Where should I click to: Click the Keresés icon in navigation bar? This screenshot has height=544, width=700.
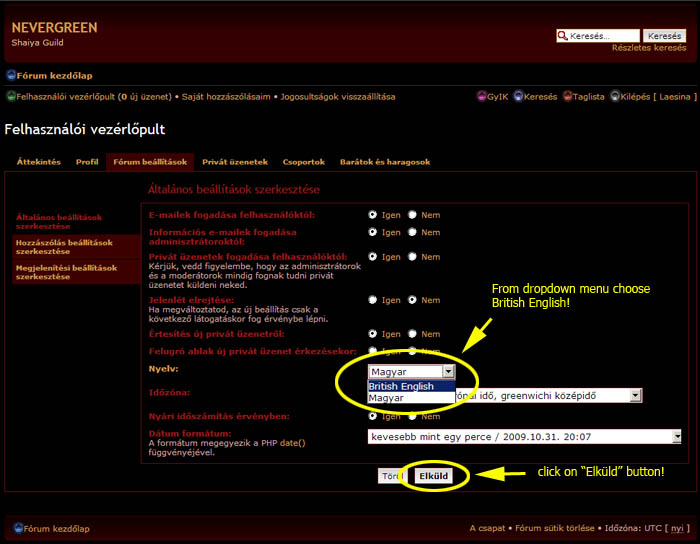click(519, 97)
